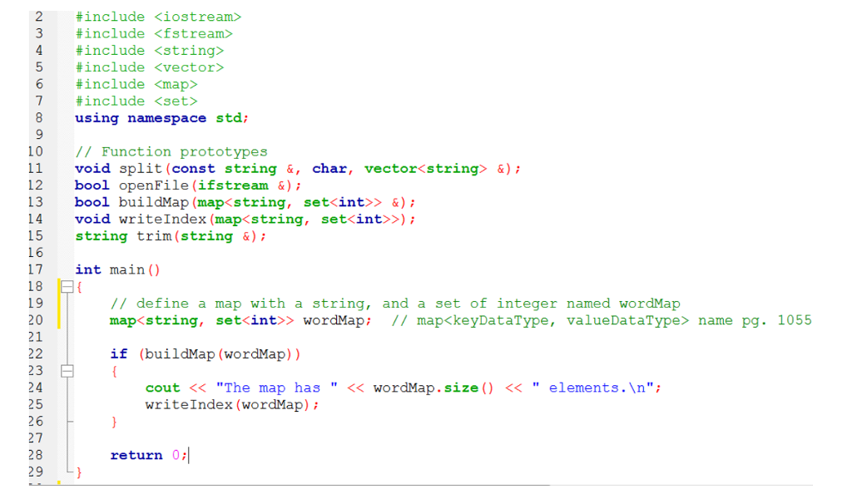Click 'using namespace std;' statement

[x=162, y=118]
